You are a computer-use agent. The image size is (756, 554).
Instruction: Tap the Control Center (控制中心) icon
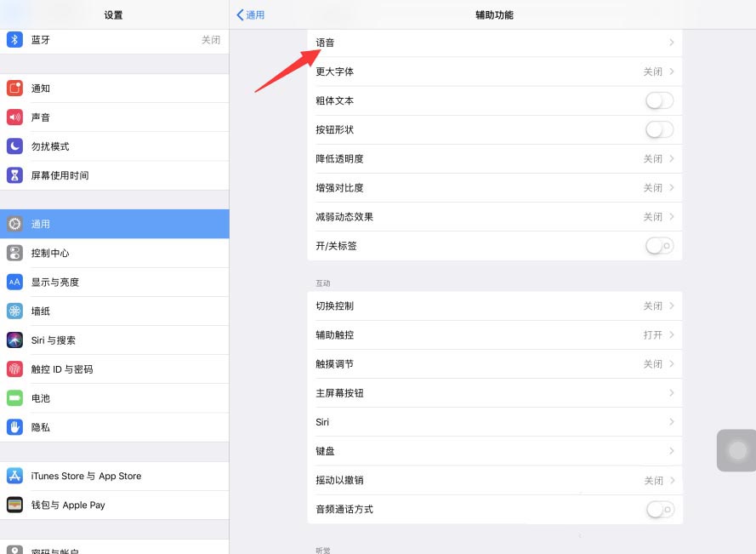pyautogui.click(x=14, y=253)
